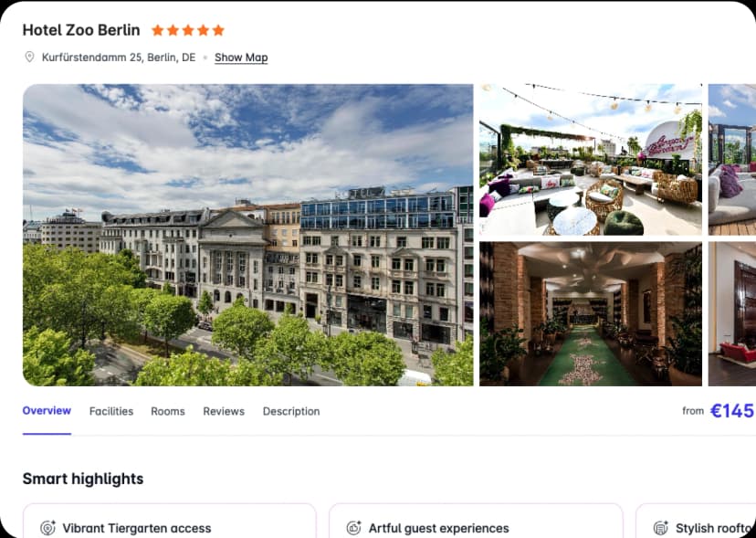756x538 pixels.
Task: Click the €145 starting price
Action: pyautogui.click(x=732, y=411)
